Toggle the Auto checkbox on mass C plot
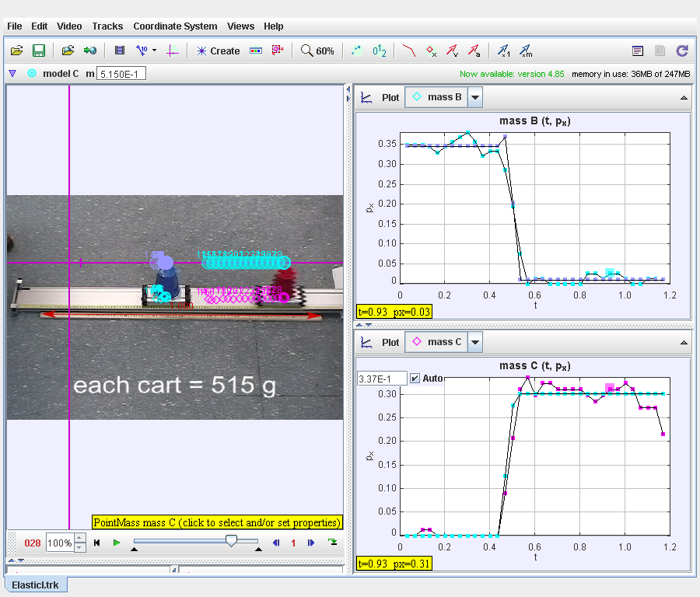The height and width of the screenshot is (597, 700). [415, 379]
